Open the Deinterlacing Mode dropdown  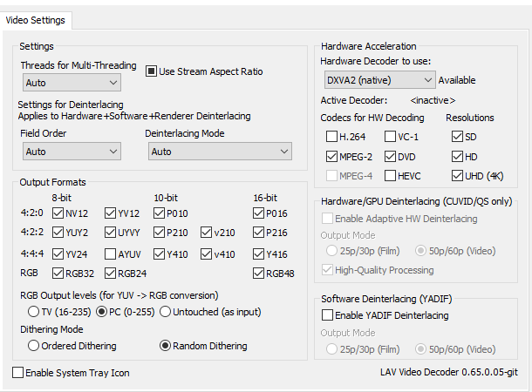(x=218, y=152)
